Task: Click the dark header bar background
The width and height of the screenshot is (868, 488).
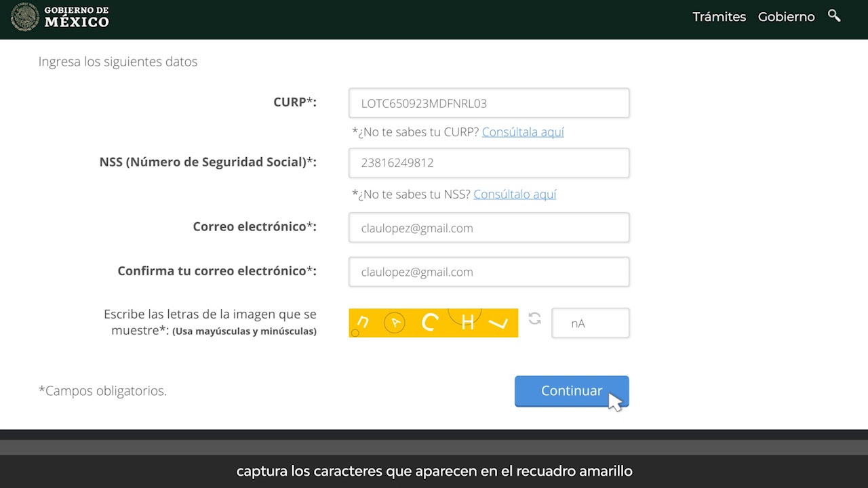Action: point(407,19)
